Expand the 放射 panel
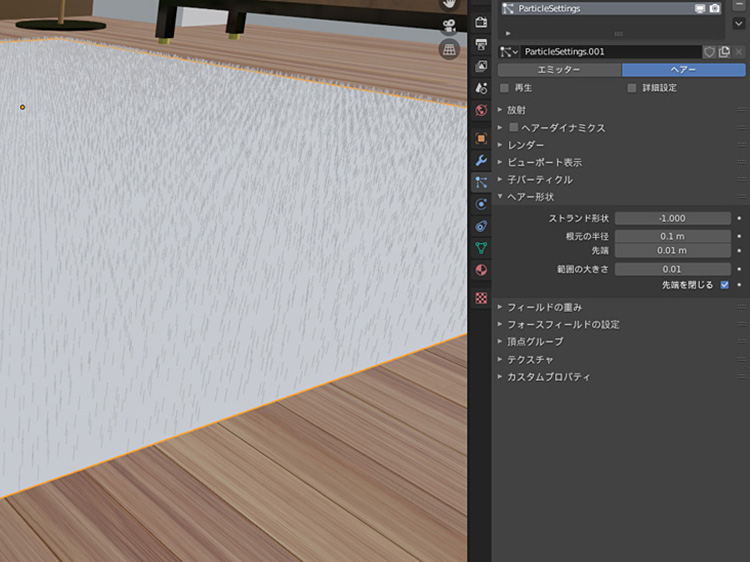This screenshot has height=562, width=750. pyautogui.click(x=517, y=110)
